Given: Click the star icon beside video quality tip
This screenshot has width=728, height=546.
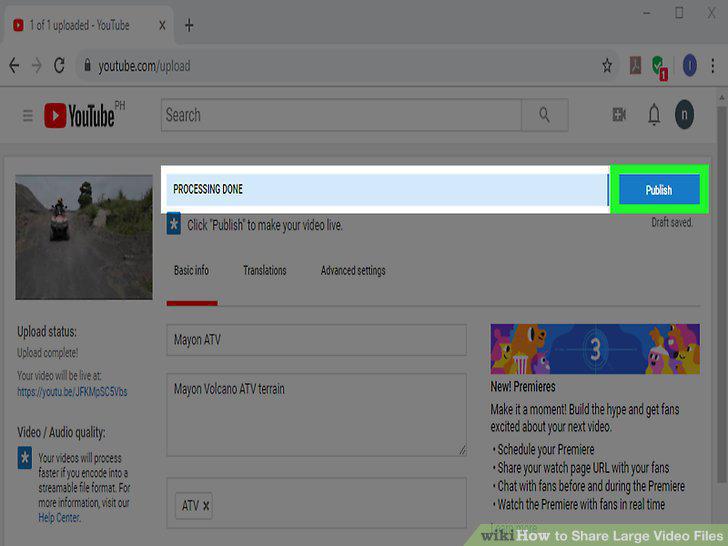Looking at the screenshot, I should [25, 458].
